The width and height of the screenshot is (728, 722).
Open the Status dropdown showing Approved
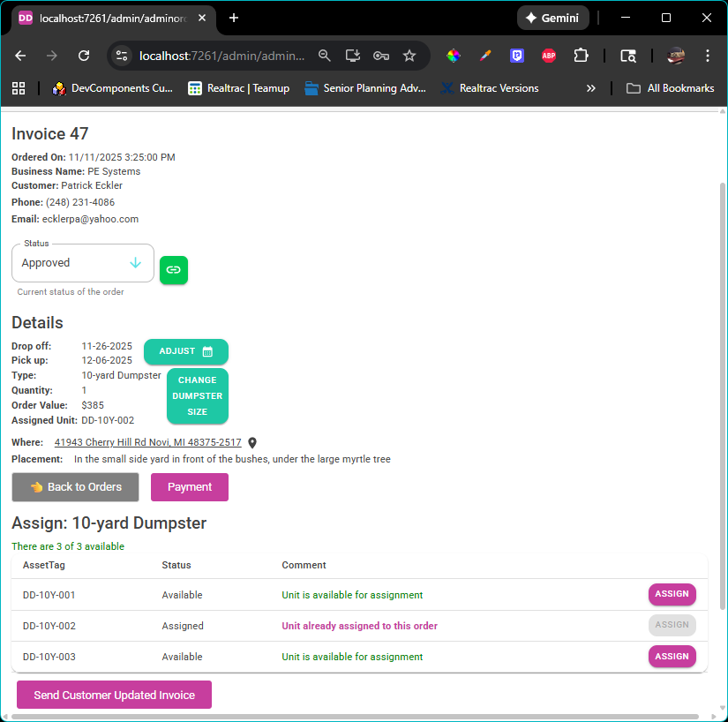coord(82,262)
